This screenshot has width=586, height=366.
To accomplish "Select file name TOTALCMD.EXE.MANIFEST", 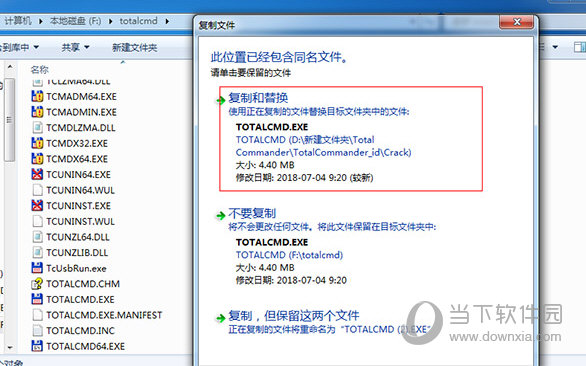I will 104,315.
